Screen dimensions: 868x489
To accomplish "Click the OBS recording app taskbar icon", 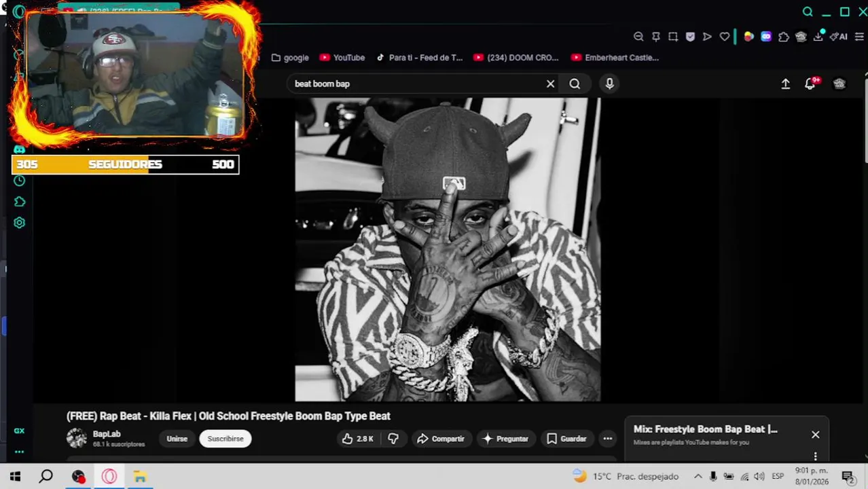I will pos(78,476).
